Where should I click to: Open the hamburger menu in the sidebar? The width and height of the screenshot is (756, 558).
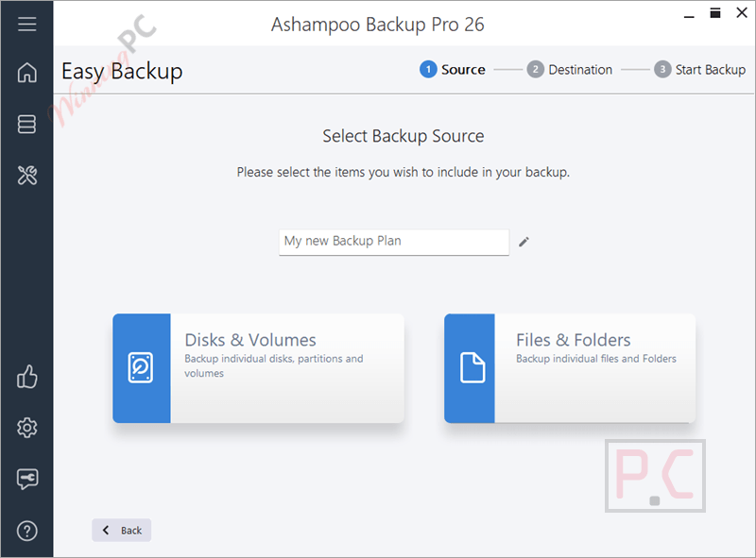pyautogui.click(x=27, y=24)
